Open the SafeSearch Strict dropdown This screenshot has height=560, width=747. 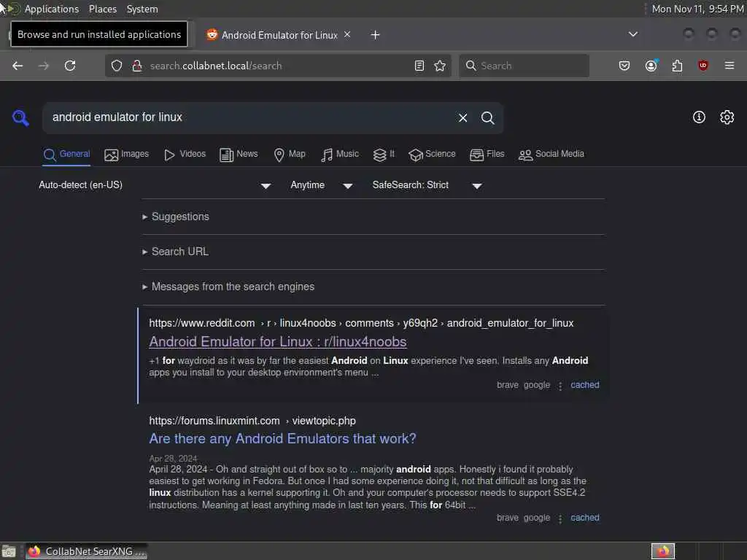coord(427,185)
